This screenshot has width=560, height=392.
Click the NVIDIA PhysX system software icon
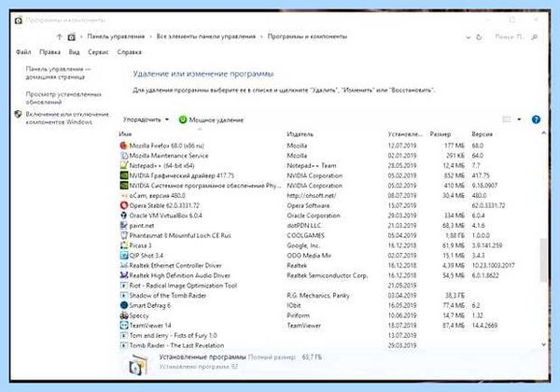[x=123, y=186]
